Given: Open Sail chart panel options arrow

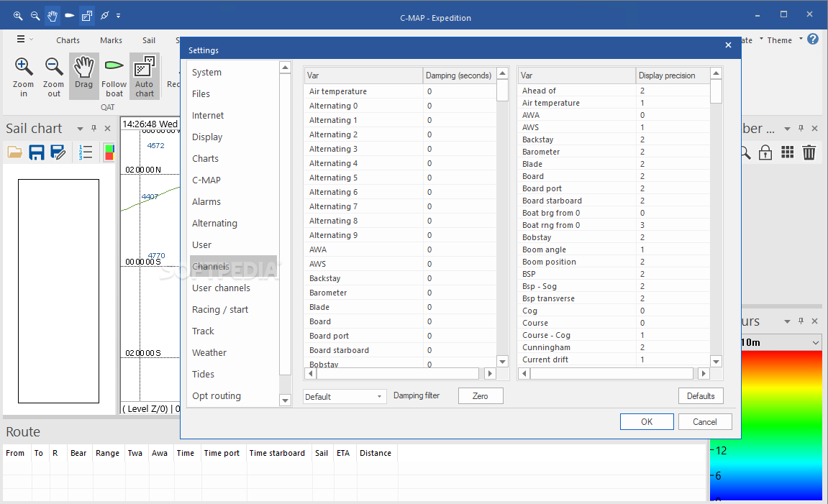Looking at the screenshot, I should [x=81, y=128].
